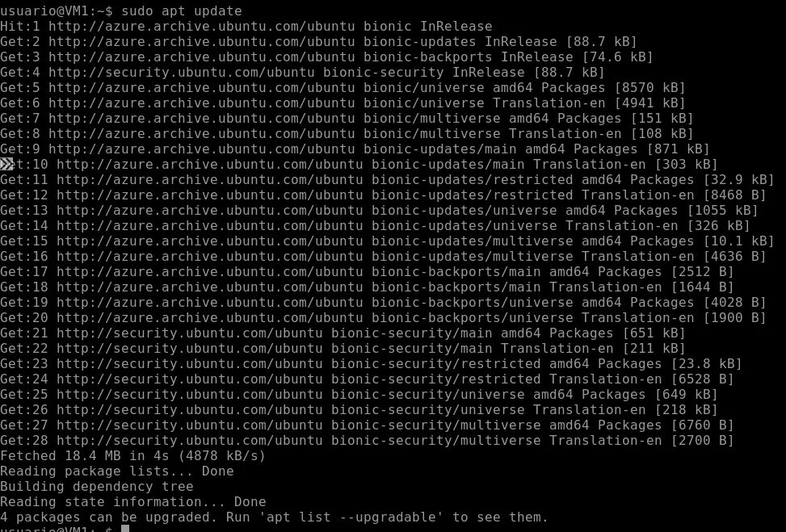Image resolution: width=786 pixels, height=532 pixels.
Task: Open the bionic InRelease URL on the Hit:1 line
Action: click(x=201, y=27)
